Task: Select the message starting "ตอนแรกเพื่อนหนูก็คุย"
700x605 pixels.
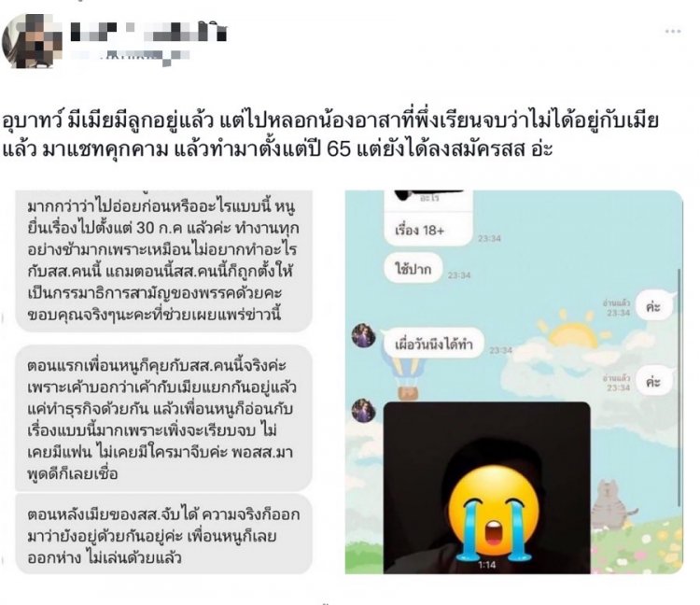Action: [163, 418]
